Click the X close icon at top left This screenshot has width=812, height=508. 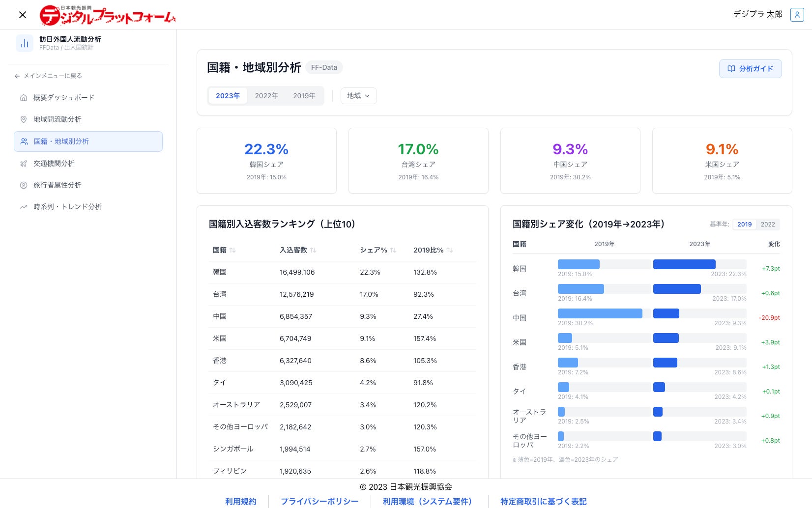[23, 15]
